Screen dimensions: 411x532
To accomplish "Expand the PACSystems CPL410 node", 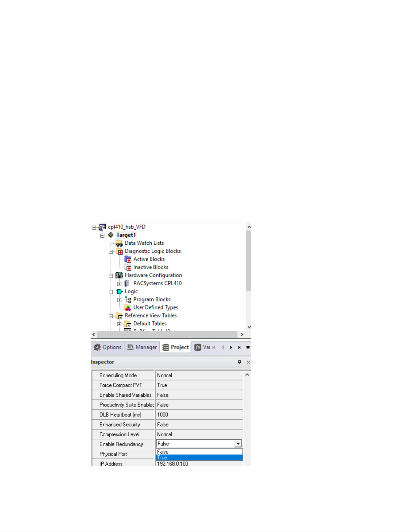I will tap(119, 284).
